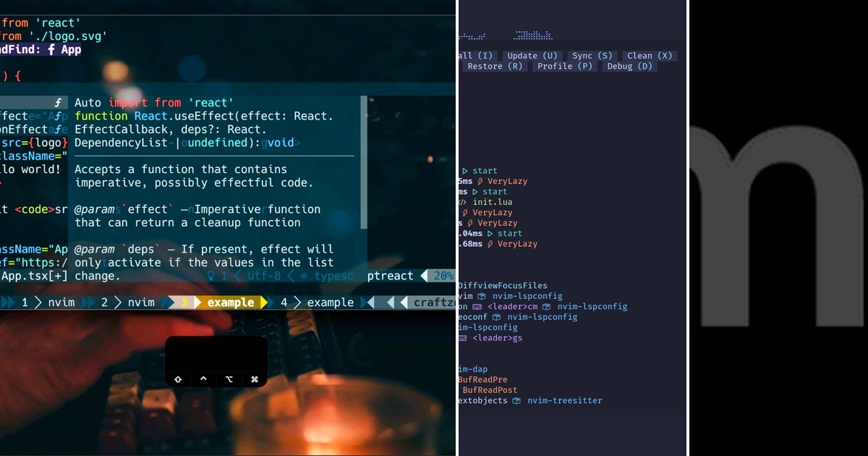Click the React logo icon in the completion popup

pyautogui.click(x=59, y=103)
